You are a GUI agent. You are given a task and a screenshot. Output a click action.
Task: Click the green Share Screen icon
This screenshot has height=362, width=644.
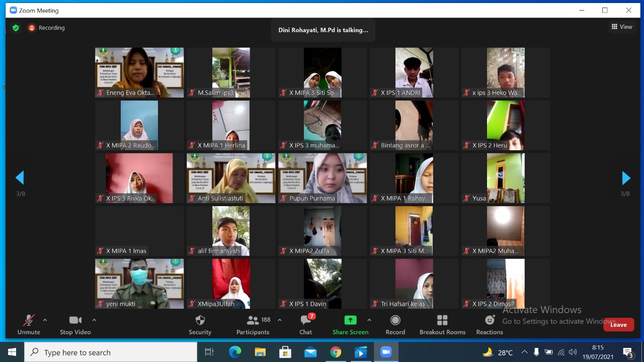[x=350, y=320]
